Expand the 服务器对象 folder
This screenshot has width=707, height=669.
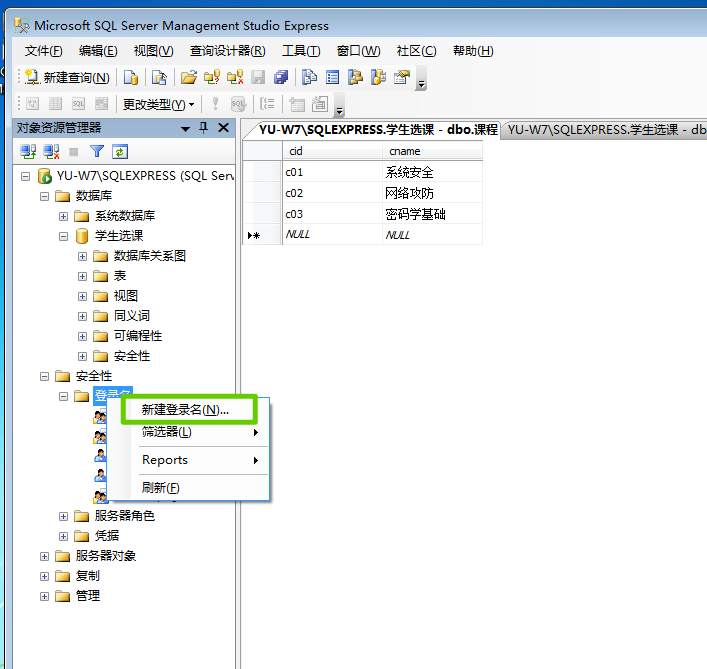pyautogui.click(x=44, y=556)
